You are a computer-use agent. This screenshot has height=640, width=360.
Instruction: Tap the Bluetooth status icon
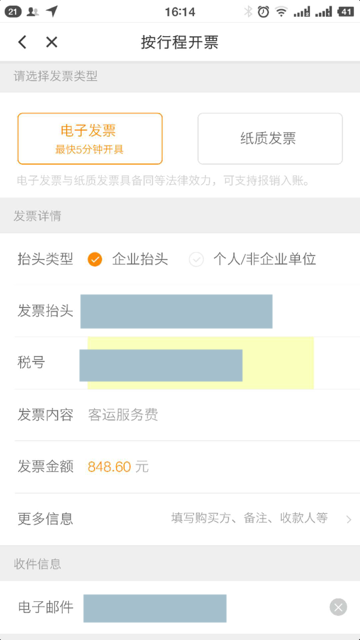pyautogui.click(x=248, y=12)
